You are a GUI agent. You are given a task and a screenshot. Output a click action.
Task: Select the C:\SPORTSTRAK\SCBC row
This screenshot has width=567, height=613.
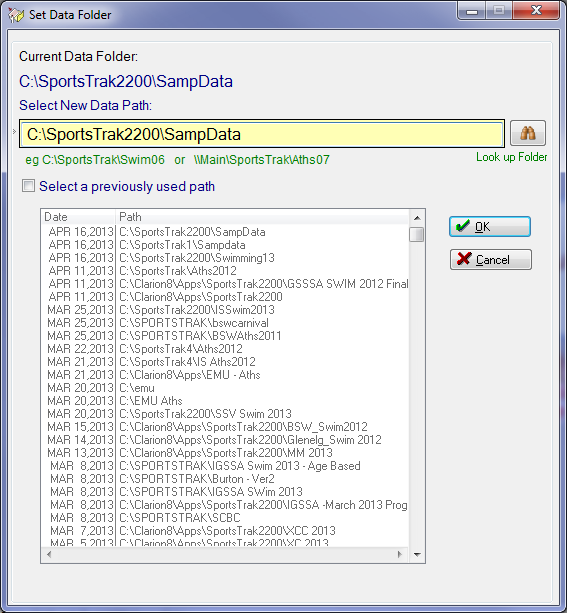coord(225,517)
